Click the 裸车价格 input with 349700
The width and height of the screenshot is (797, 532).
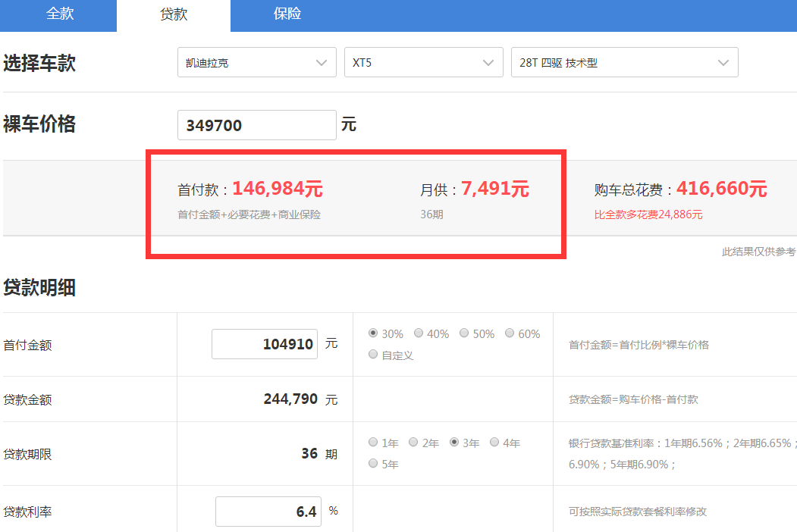pyautogui.click(x=256, y=125)
